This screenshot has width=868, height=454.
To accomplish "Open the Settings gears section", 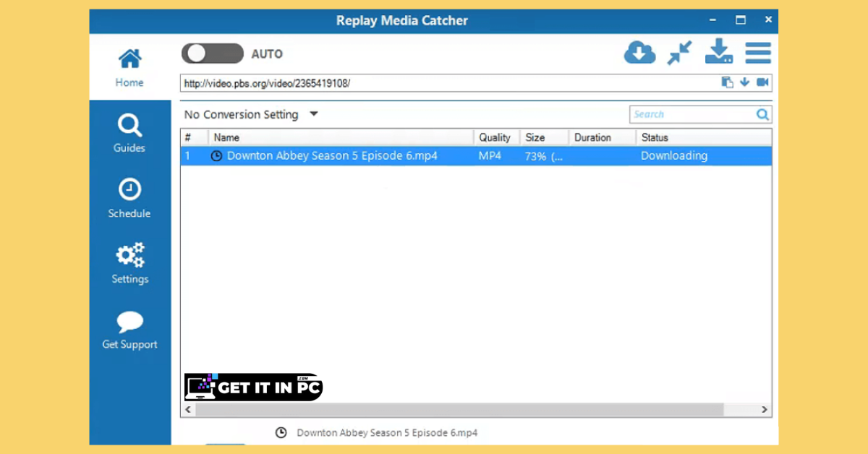I will click(129, 264).
